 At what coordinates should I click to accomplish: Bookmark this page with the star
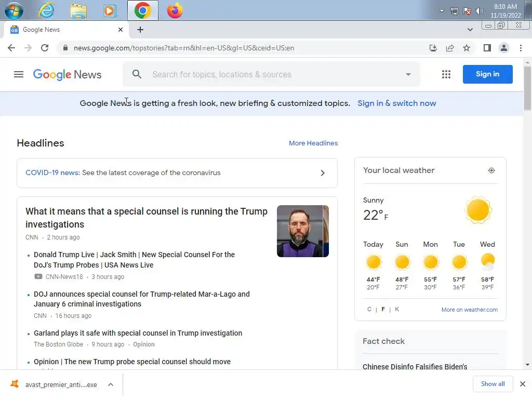click(x=467, y=48)
